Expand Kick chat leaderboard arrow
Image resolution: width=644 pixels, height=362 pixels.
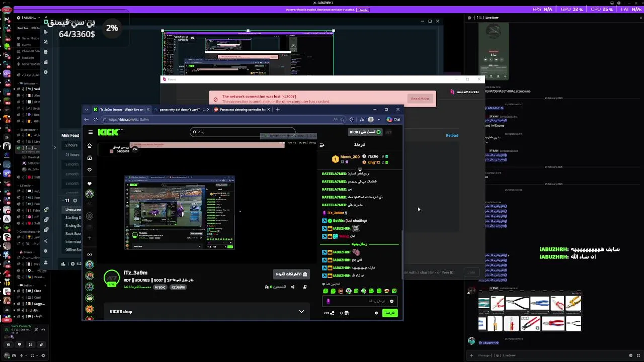[x=360, y=169]
